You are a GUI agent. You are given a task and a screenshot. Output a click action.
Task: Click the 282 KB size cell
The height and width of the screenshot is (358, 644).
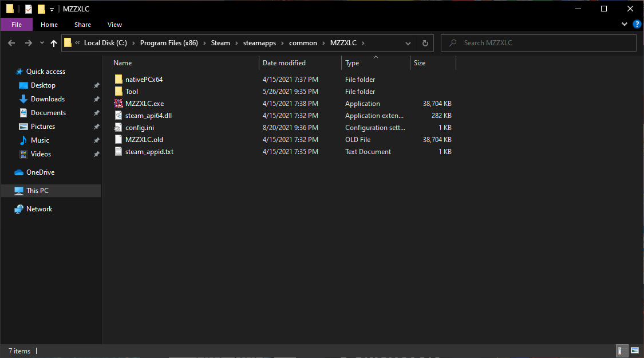(441, 116)
